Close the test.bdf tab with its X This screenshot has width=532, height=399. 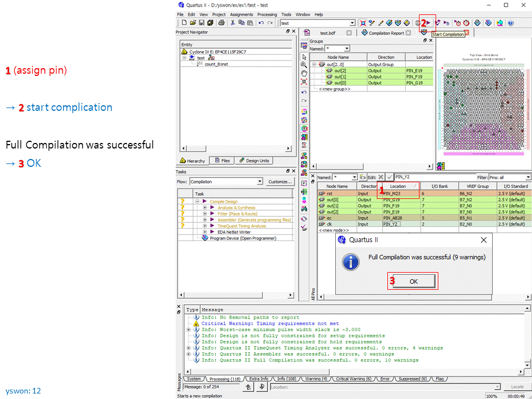coord(349,33)
